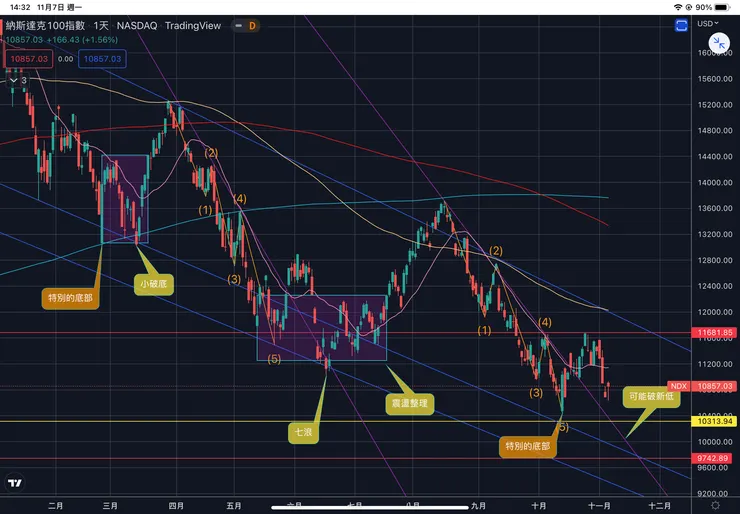Screen dimensions: 740x514
Task: Click the blue 10857.03 buy button
Action: tap(102, 59)
